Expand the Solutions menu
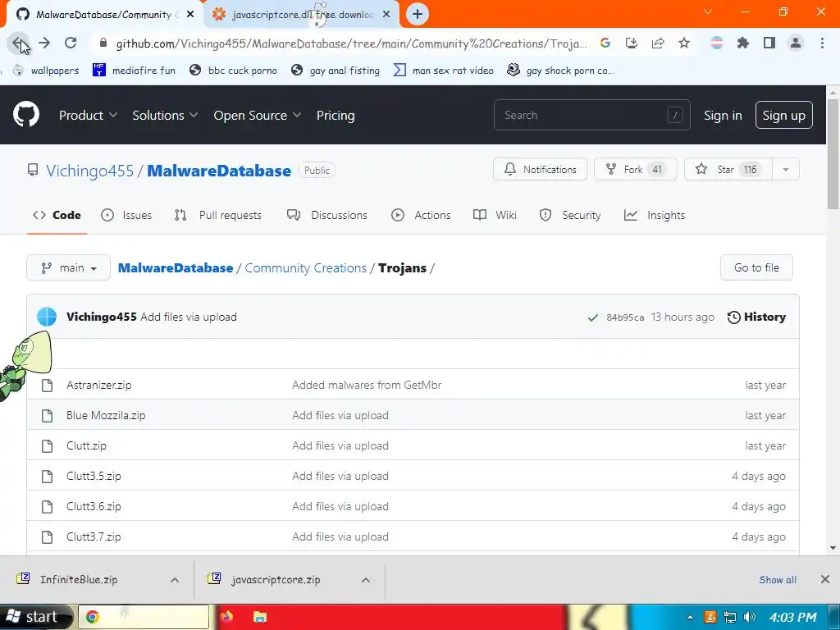The image size is (840, 630). click(165, 115)
